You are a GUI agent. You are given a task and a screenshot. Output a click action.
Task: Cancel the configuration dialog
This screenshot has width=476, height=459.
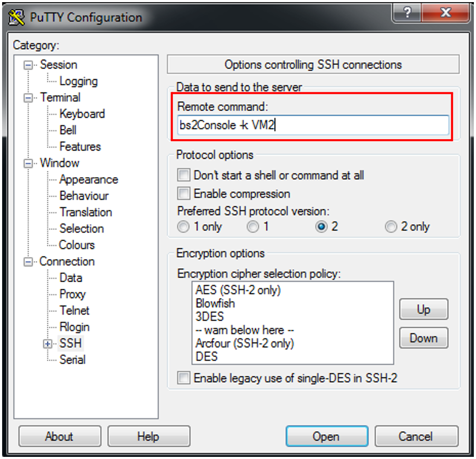pyautogui.click(x=416, y=436)
